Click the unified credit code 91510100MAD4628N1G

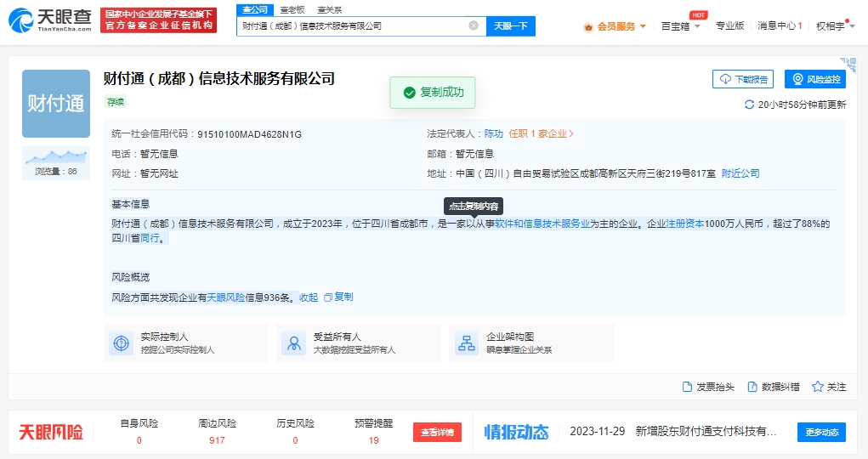tap(249, 134)
